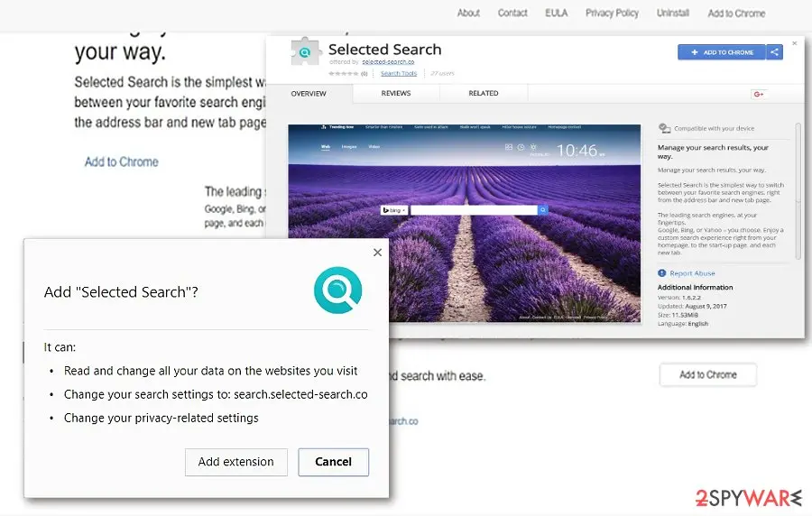Click the Add to Chrome button at lower right
Viewport: 812px width, 516px height.
pyautogui.click(x=708, y=374)
